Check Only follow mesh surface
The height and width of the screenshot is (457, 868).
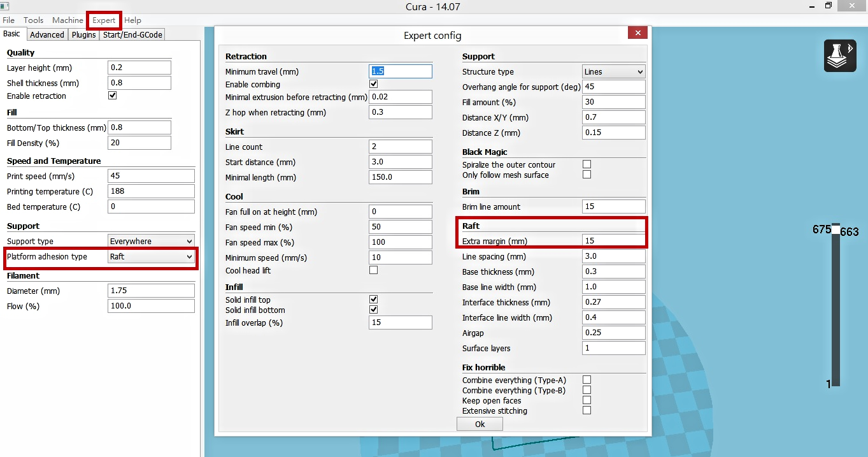[587, 175]
